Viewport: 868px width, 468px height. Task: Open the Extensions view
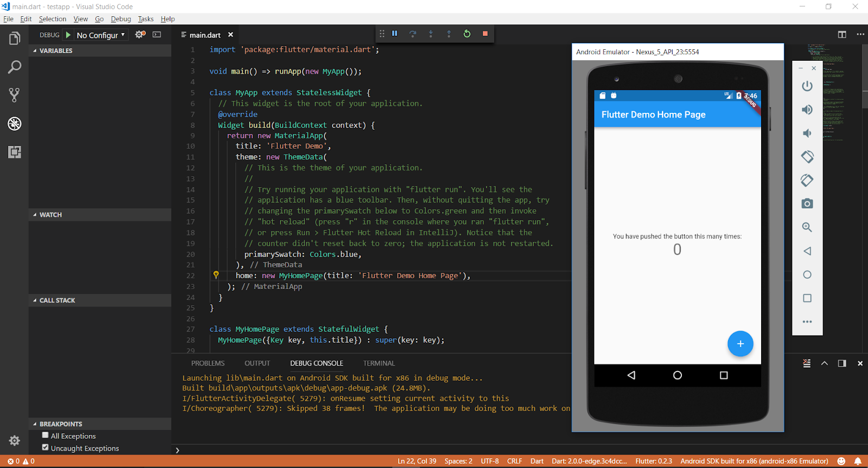[x=15, y=152]
